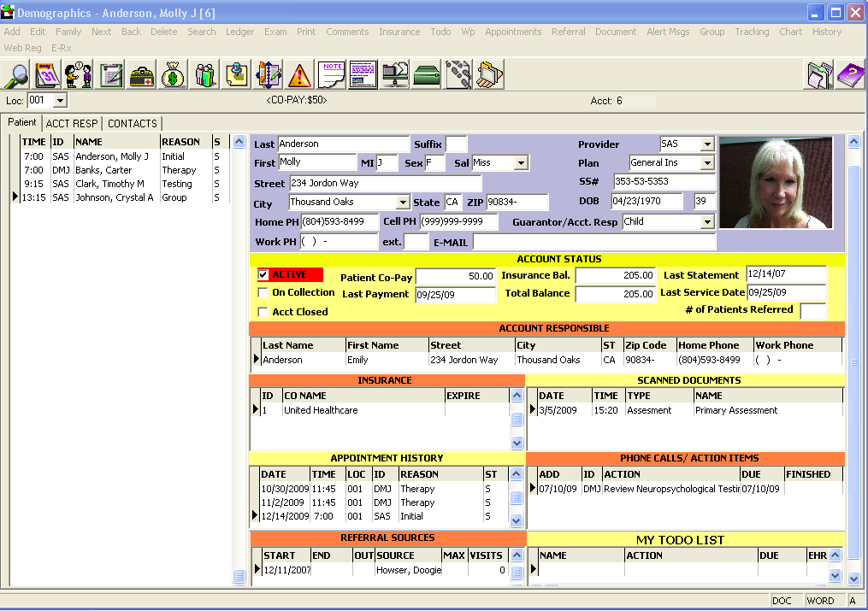The width and height of the screenshot is (868, 611).
Task: Switch to the ACCT RESP tab
Action: [x=72, y=123]
